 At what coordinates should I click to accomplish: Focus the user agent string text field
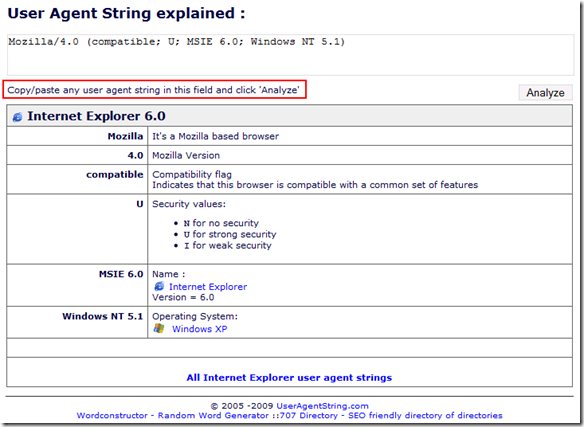coord(291,55)
